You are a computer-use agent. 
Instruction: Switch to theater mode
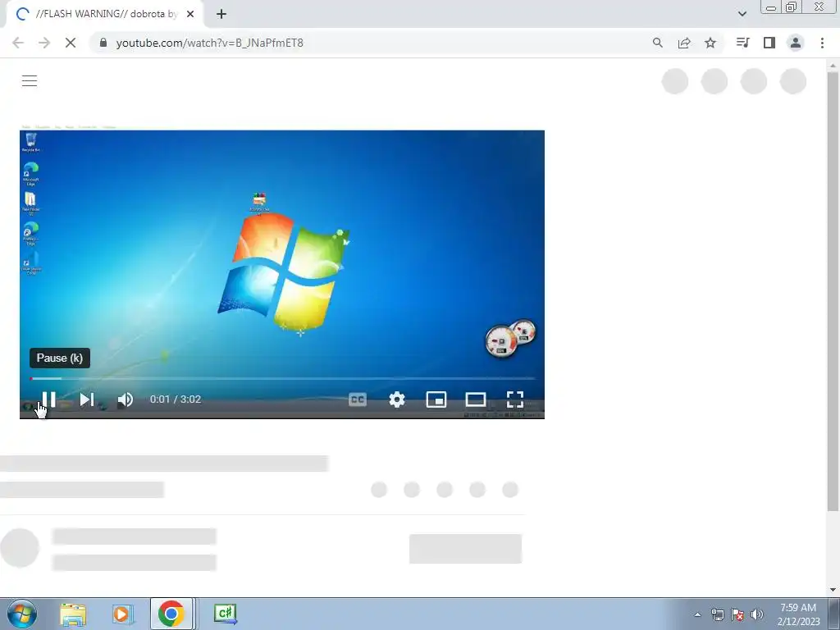[476, 399]
